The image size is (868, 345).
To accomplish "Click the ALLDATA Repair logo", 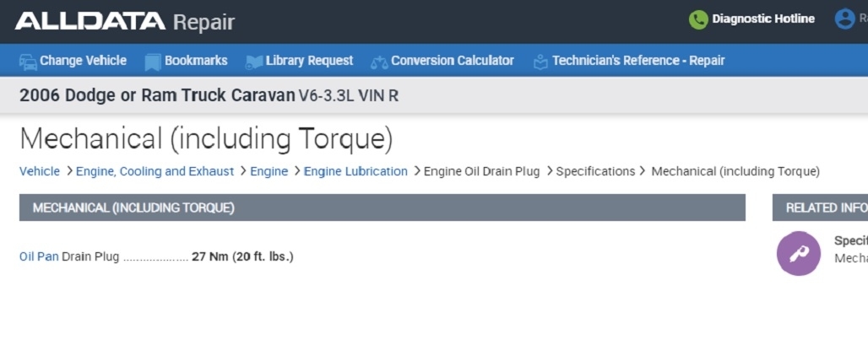I will pyautogui.click(x=125, y=22).
